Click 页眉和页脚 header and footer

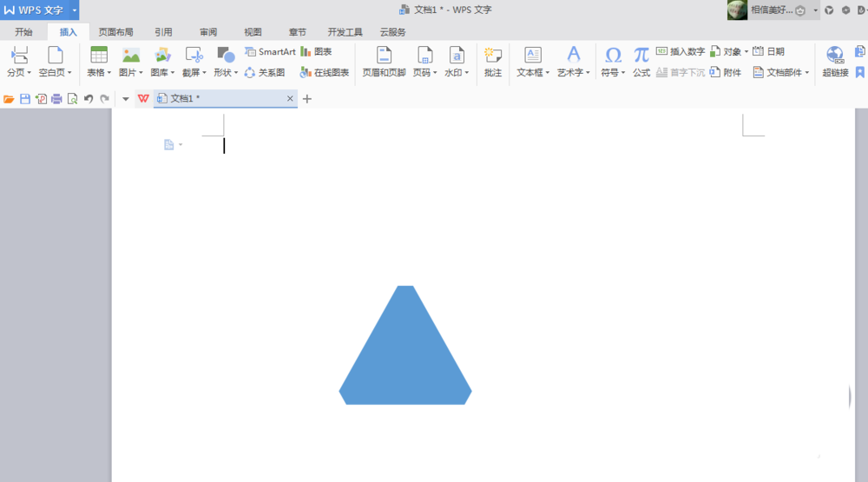point(384,62)
